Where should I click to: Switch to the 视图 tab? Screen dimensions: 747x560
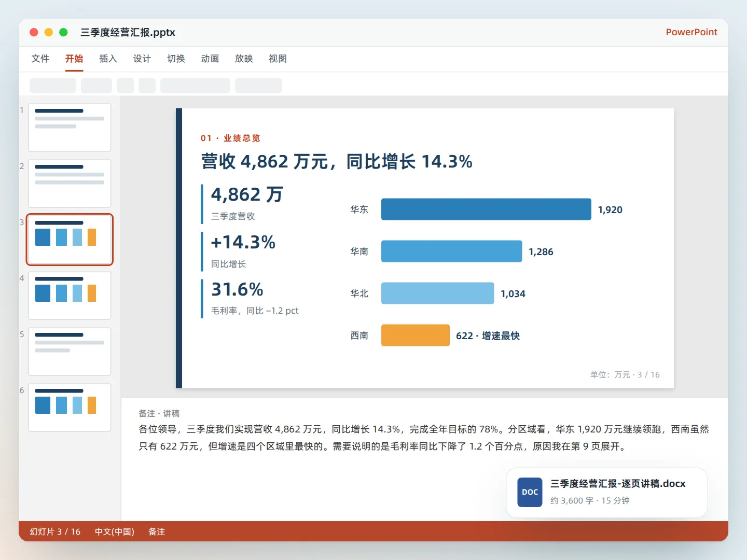(x=278, y=59)
